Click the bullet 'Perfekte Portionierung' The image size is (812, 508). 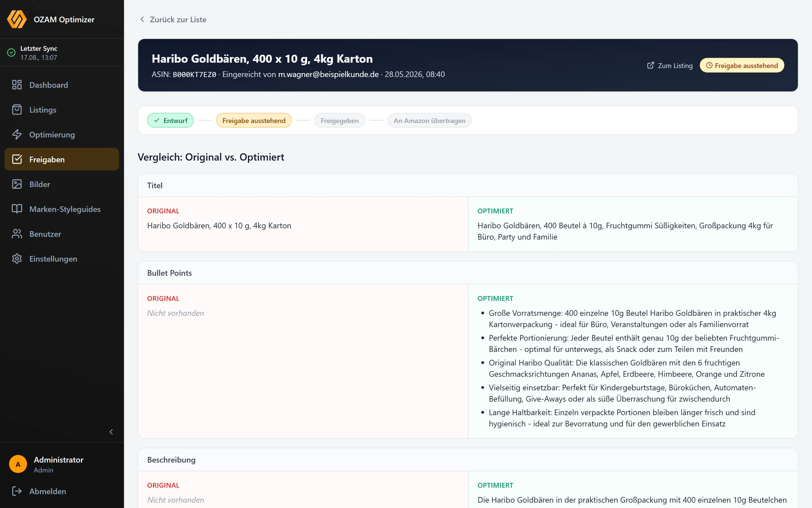tap(634, 343)
